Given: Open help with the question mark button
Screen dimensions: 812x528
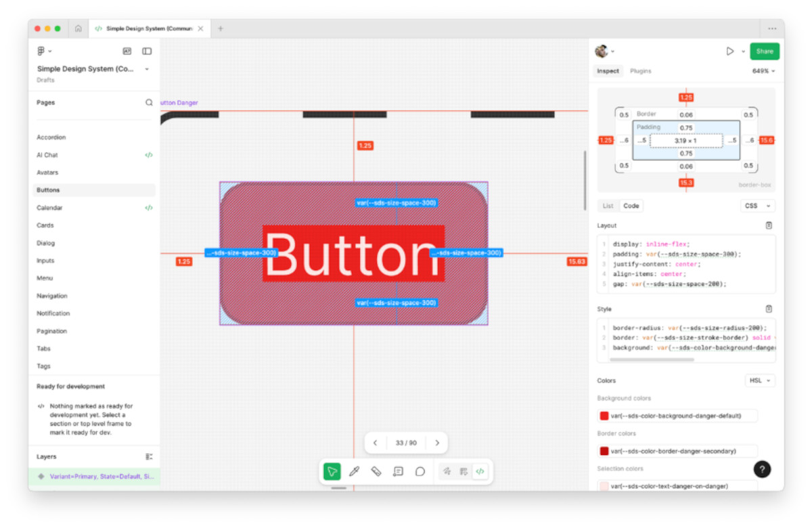Looking at the screenshot, I should (762, 469).
